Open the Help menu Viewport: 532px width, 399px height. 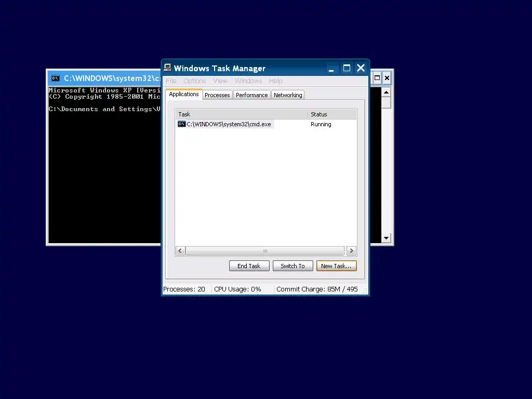(x=275, y=81)
